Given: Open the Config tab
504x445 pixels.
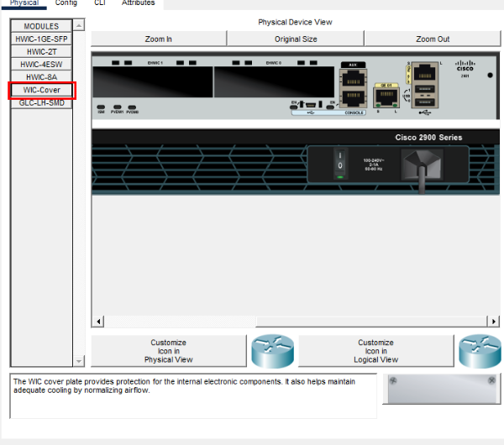Looking at the screenshot, I should [66, 3].
